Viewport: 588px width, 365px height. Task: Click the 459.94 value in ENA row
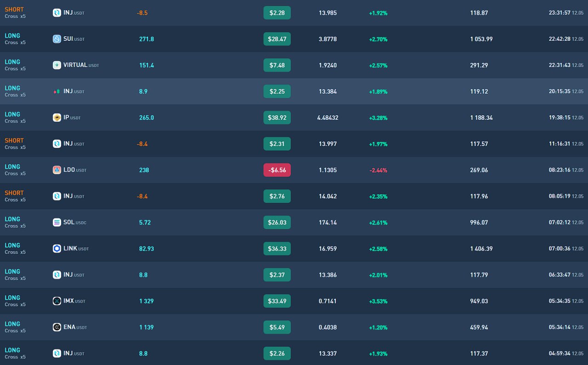(x=479, y=327)
